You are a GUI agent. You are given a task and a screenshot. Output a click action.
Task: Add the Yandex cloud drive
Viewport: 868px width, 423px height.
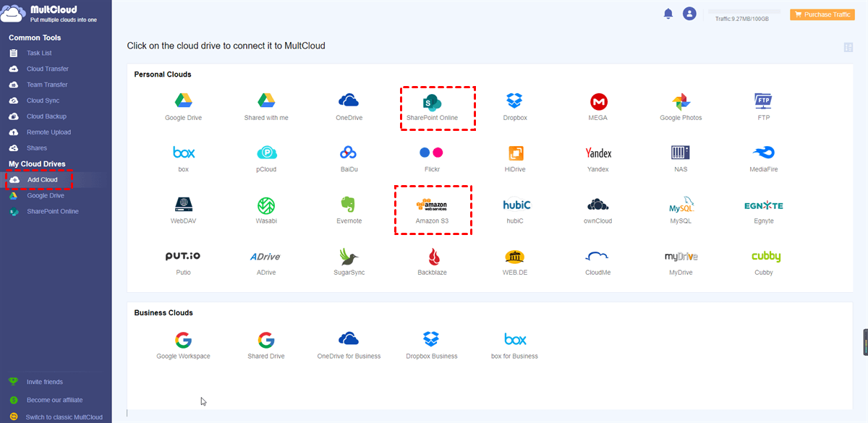(x=598, y=158)
